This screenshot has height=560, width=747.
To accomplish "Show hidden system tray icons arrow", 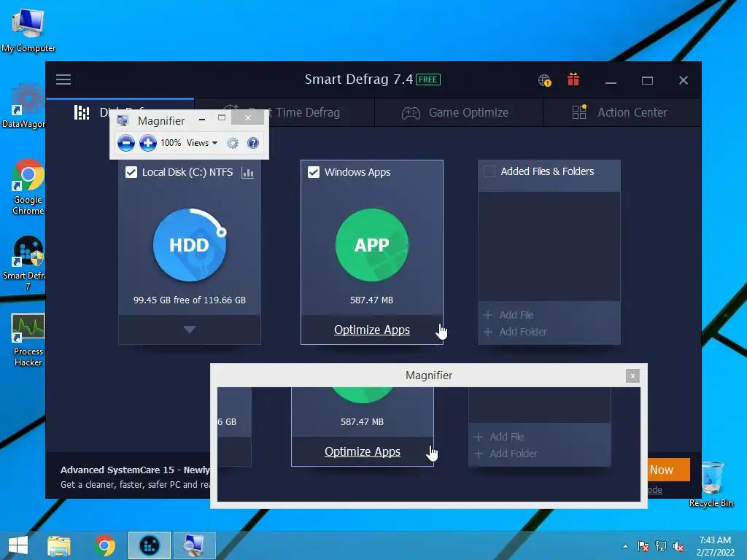I will coord(625,546).
